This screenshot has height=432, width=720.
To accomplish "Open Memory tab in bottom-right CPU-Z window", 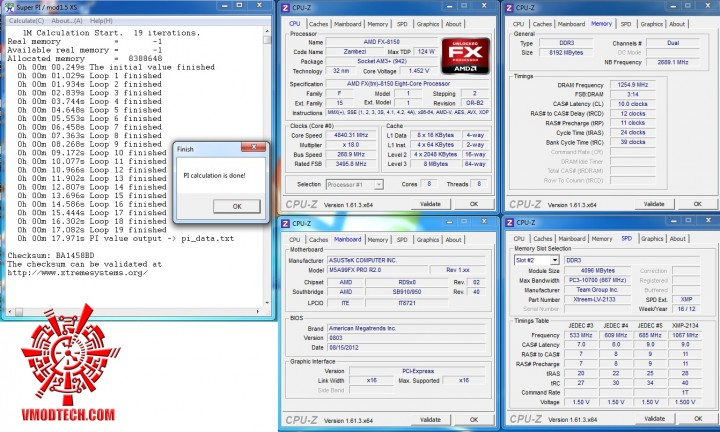I will pos(602,239).
